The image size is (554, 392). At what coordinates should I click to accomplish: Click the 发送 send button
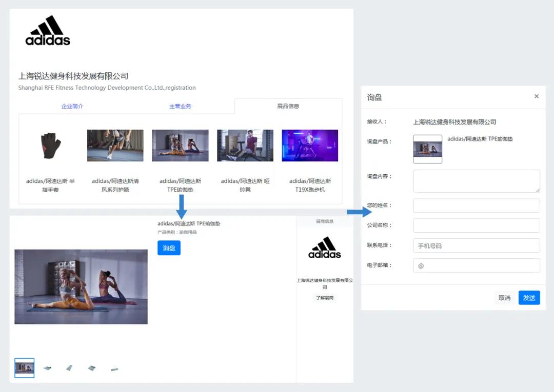tap(529, 298)
